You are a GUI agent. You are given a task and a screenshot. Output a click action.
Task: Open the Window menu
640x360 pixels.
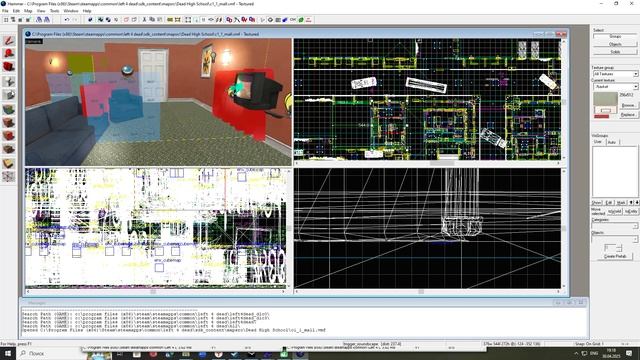click(x=71, y=11)
